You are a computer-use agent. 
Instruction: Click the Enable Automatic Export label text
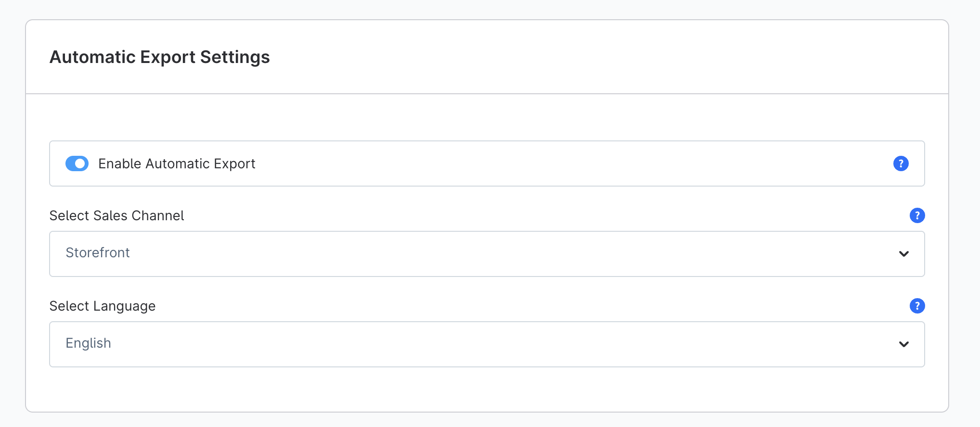(x=177, y=163)
